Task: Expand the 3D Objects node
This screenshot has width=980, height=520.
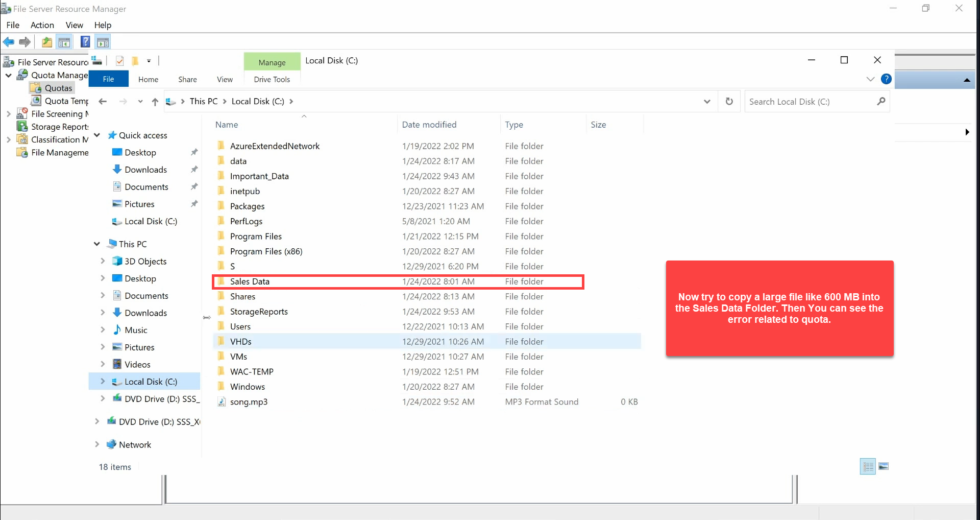Action: (x=103, y=261)
